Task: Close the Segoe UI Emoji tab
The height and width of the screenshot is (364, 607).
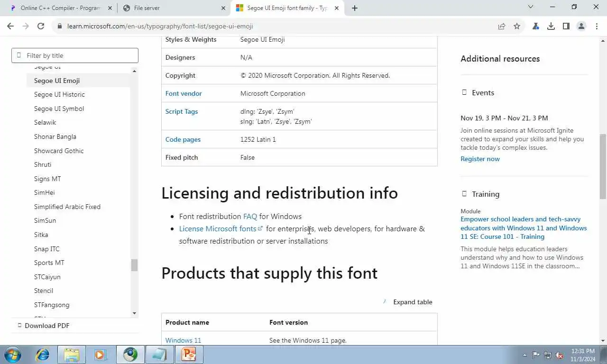Action: coord(337,8)
